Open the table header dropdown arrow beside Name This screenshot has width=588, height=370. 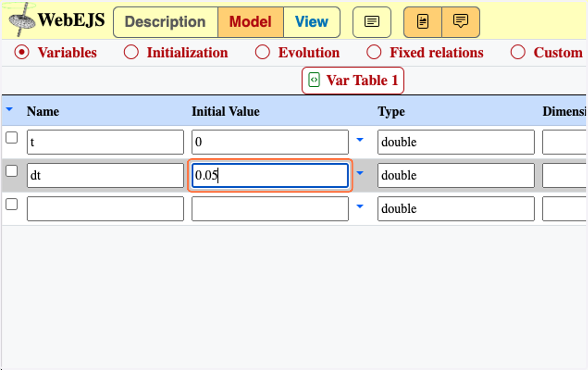[9, 109]
